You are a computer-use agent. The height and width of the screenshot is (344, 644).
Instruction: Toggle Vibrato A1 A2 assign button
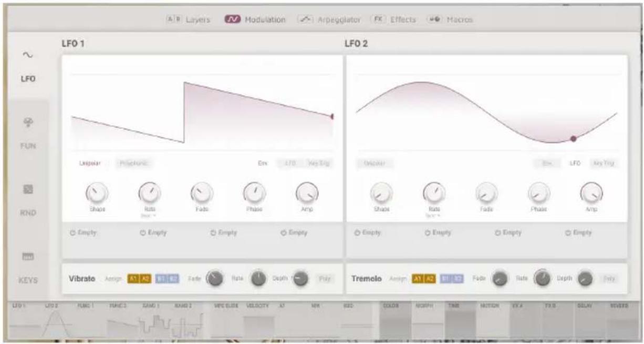(139, 278)
